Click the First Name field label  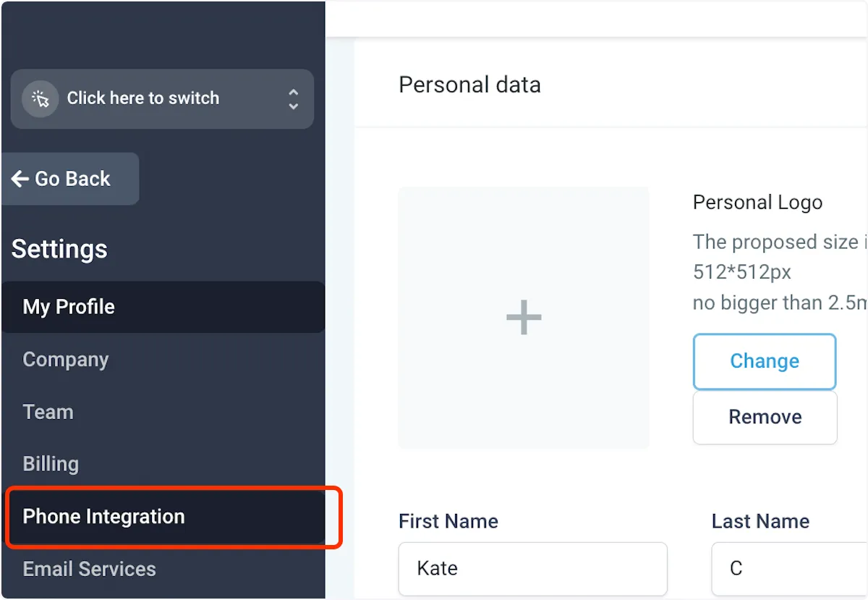448,521
